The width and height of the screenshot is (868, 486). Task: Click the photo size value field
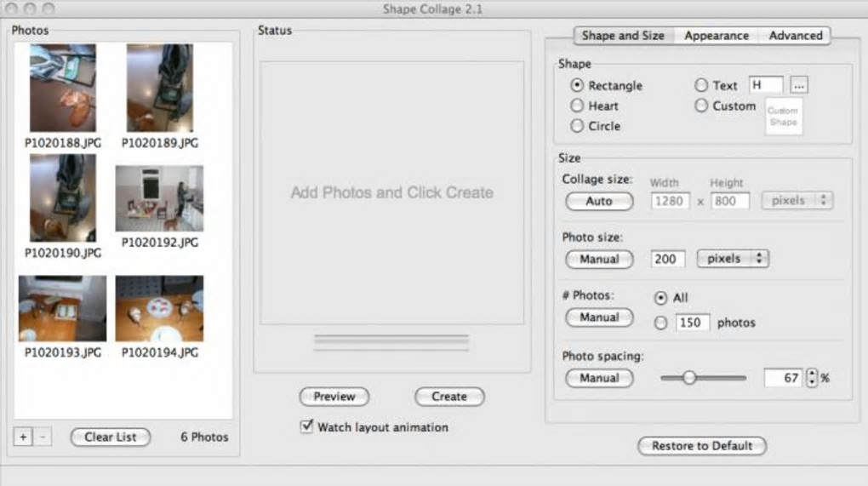pos(668,259)
